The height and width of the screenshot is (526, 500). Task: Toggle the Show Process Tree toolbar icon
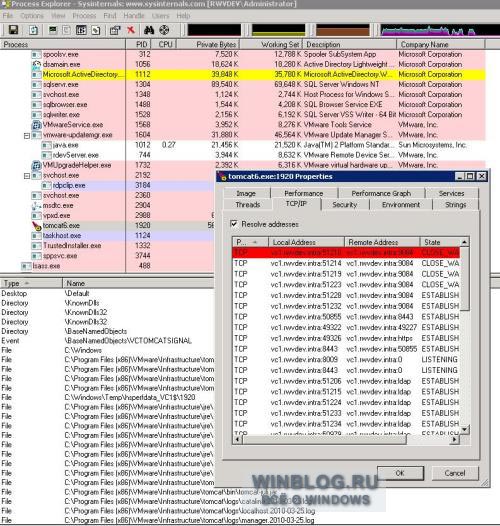point(67,30)
